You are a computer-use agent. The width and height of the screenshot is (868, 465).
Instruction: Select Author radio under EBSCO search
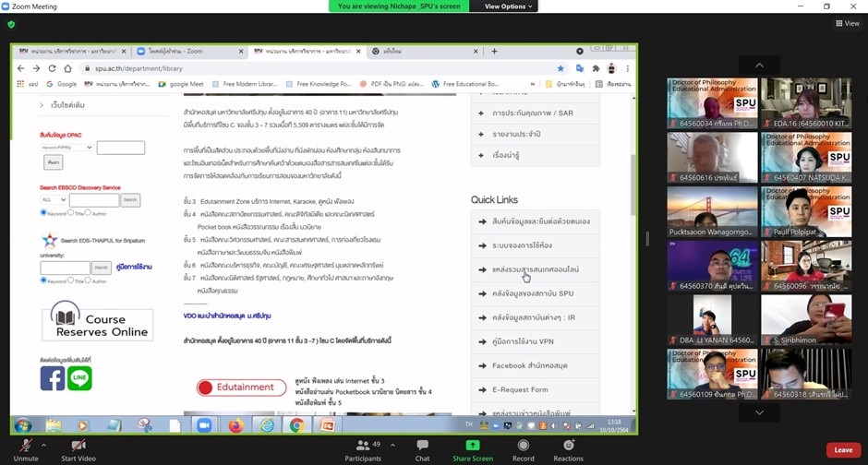pos(88,213)
